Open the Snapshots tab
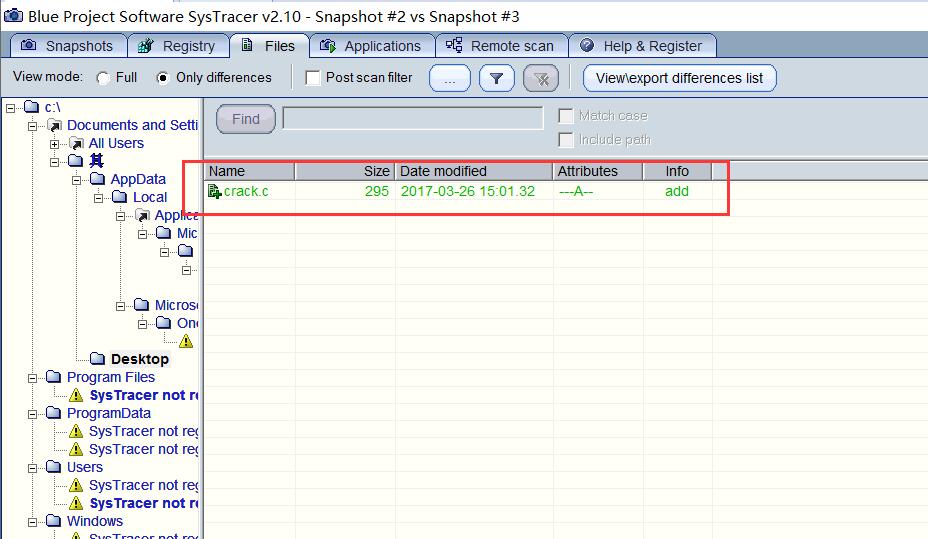 point(68,46)
